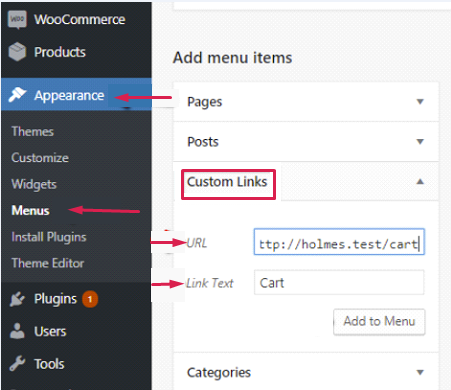Click the Products box icon

point(17,52)
